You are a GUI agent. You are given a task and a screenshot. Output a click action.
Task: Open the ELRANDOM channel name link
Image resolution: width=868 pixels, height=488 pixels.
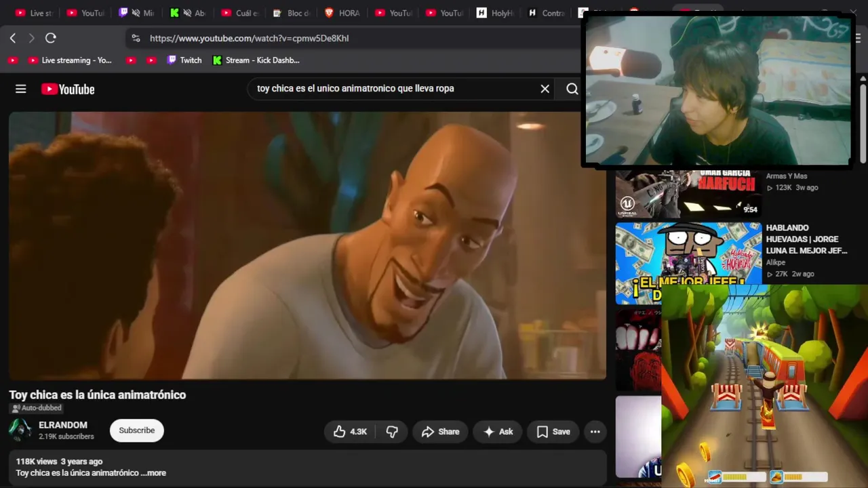pos(63,425)
